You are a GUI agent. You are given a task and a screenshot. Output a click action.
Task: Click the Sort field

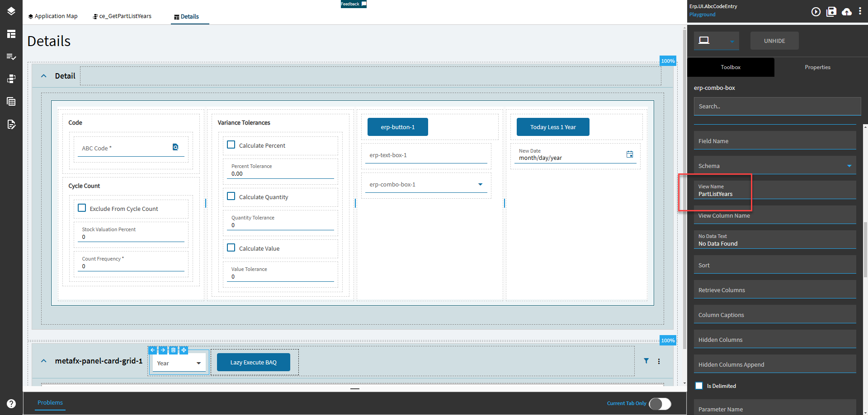point(775,265)
